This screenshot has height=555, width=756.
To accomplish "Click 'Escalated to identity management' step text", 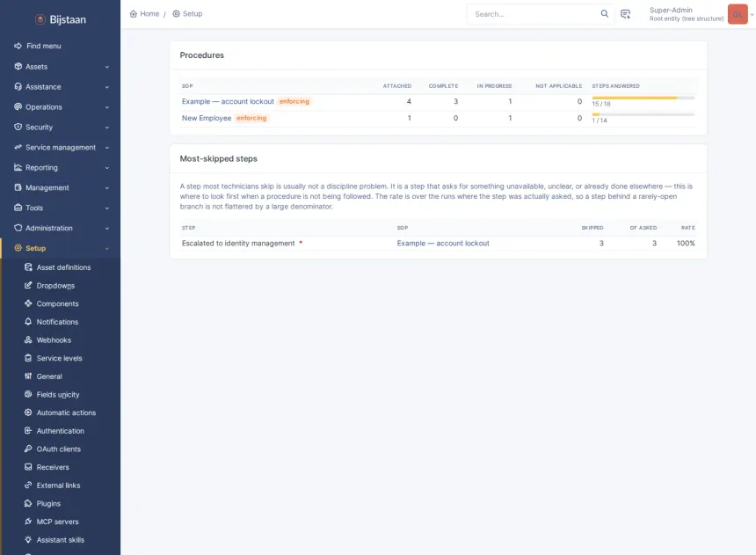I will 238,244.
